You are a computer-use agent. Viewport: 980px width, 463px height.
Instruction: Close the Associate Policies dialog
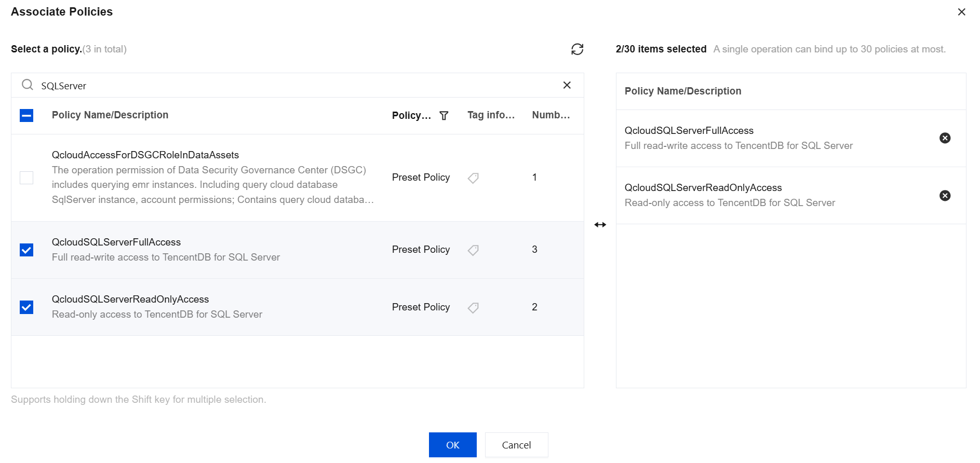click(x=961, y=12)
